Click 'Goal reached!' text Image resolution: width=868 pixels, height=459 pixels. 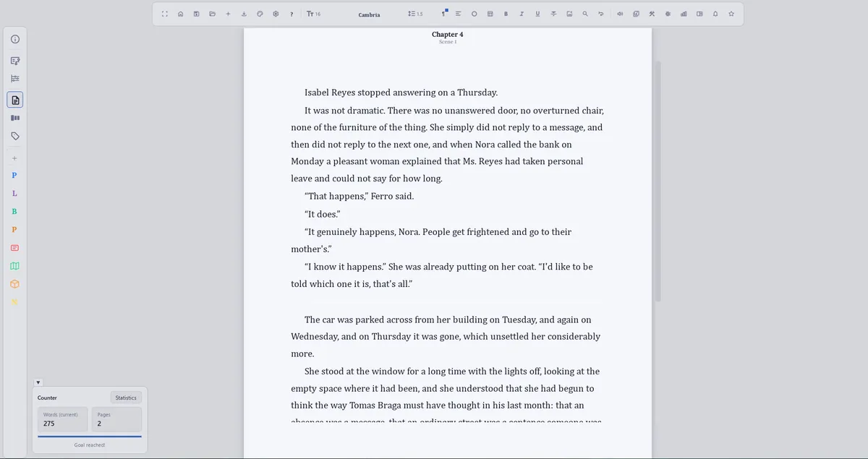click(x=90, y=445)
